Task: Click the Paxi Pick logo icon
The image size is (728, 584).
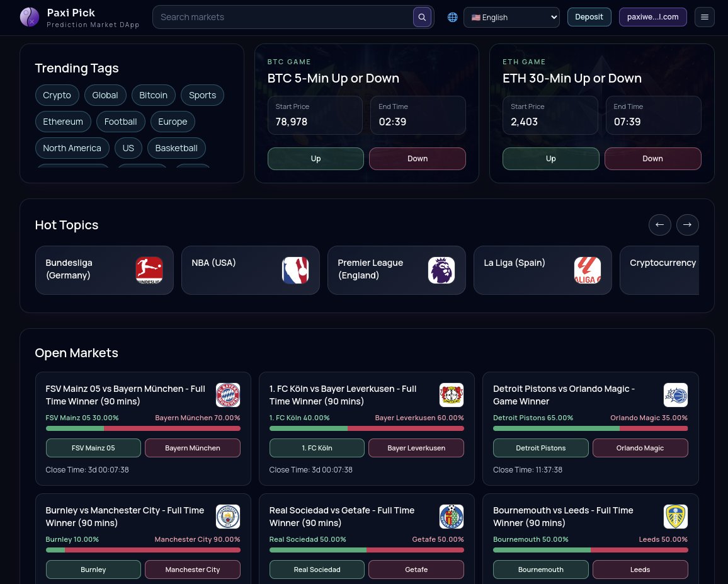Action: coord(29,17)
